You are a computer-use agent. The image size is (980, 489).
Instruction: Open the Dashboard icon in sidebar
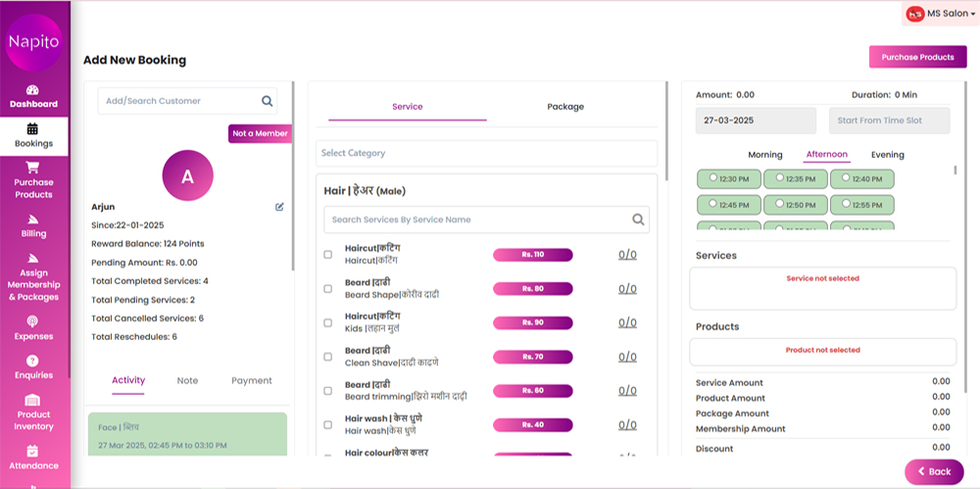(33, 90)
